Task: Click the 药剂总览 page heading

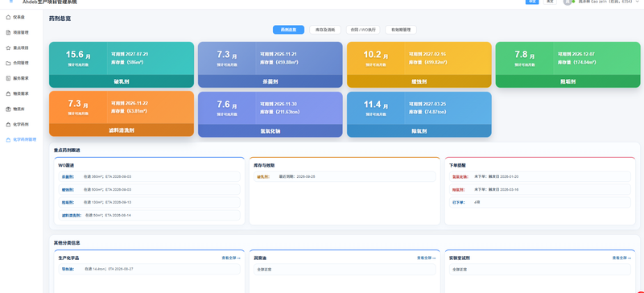Action: tap(60, 19)
